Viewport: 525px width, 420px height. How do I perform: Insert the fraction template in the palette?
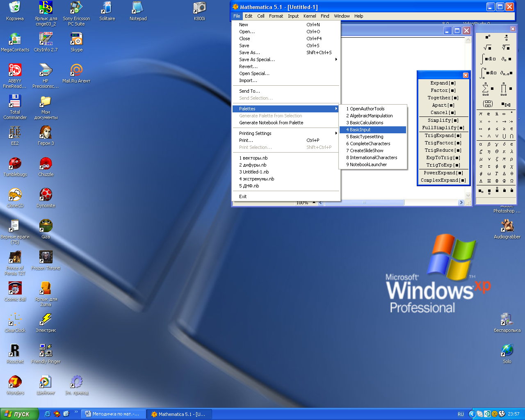(x=506, y=37)
